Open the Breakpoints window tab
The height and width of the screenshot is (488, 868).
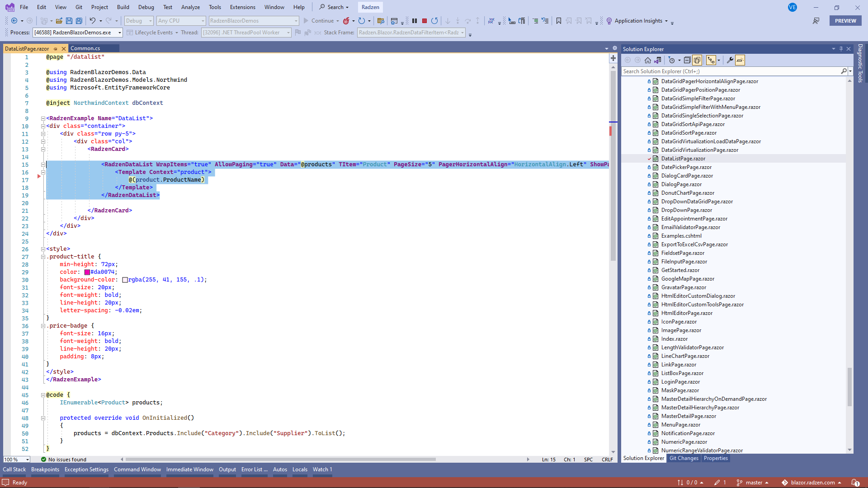coord(45,469)
